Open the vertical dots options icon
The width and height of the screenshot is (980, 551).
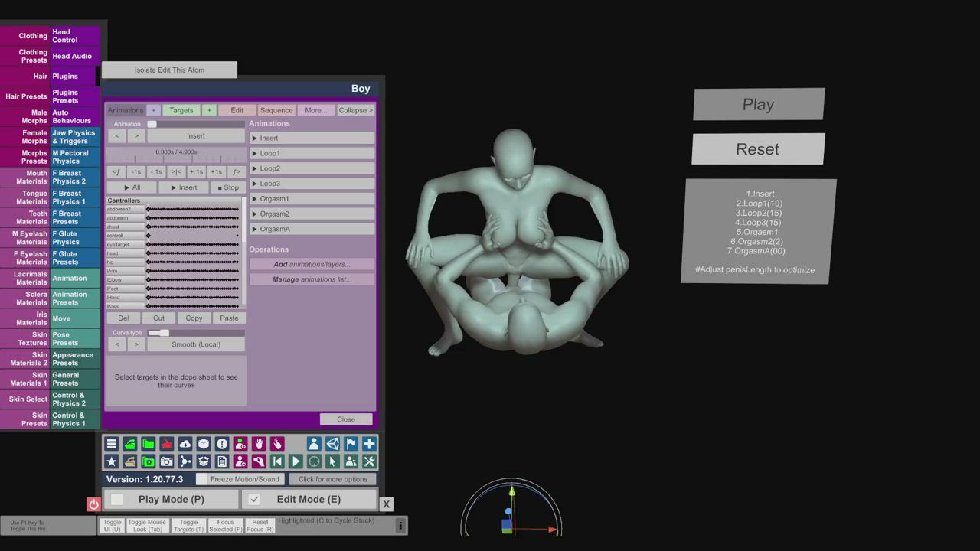pos(400,525)
